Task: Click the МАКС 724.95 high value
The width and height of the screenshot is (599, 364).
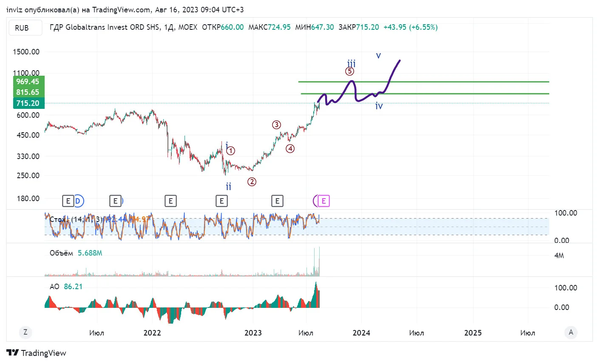Action: [x=270, y=27]
